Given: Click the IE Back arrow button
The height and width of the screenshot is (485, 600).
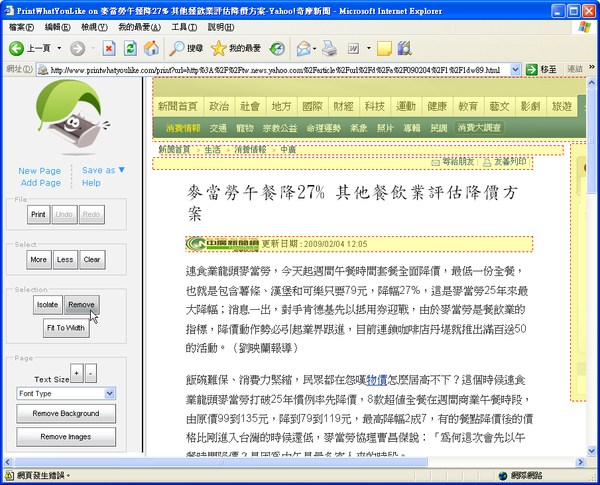Looking at the screenshot, I should [x=16, y=48].
